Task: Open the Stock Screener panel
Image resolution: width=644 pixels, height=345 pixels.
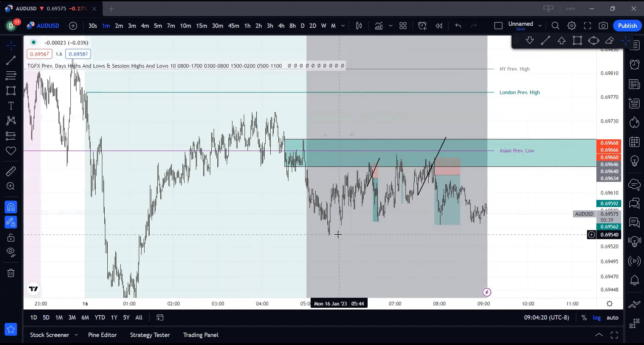Action: [x=50, y=335]
